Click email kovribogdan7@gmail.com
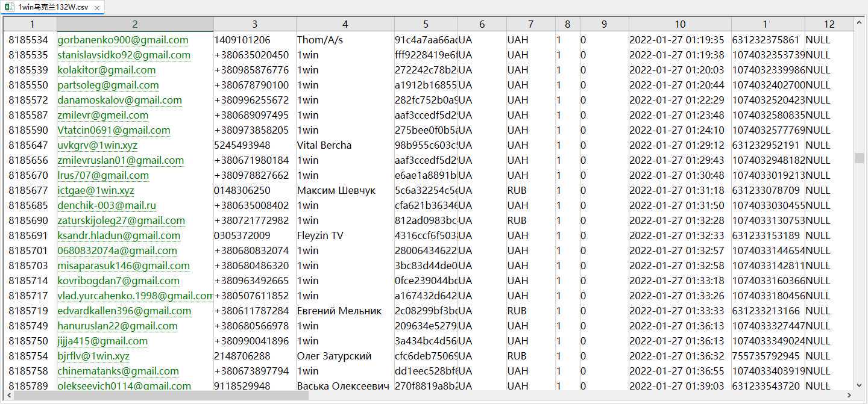Image resolution: width=868 pixels, height=404 pixels. [x=119, y=281]
